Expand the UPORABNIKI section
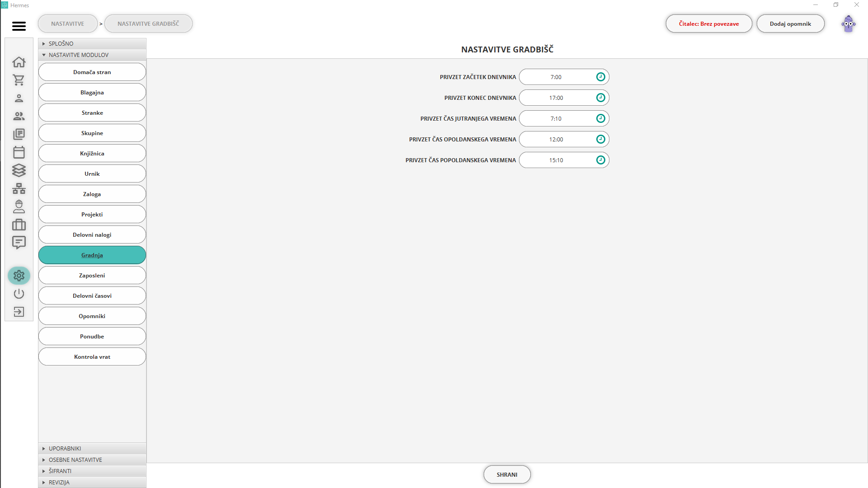 click(x=92, y=448)
